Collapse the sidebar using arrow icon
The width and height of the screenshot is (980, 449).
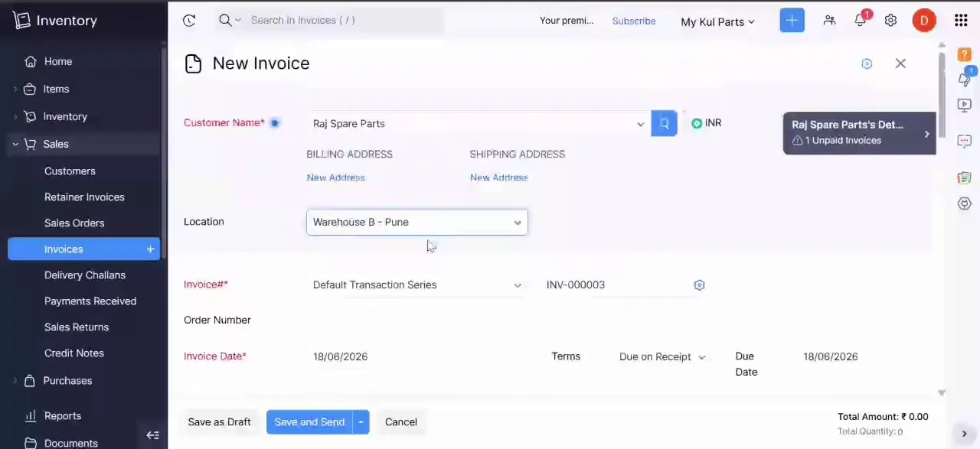152,435
